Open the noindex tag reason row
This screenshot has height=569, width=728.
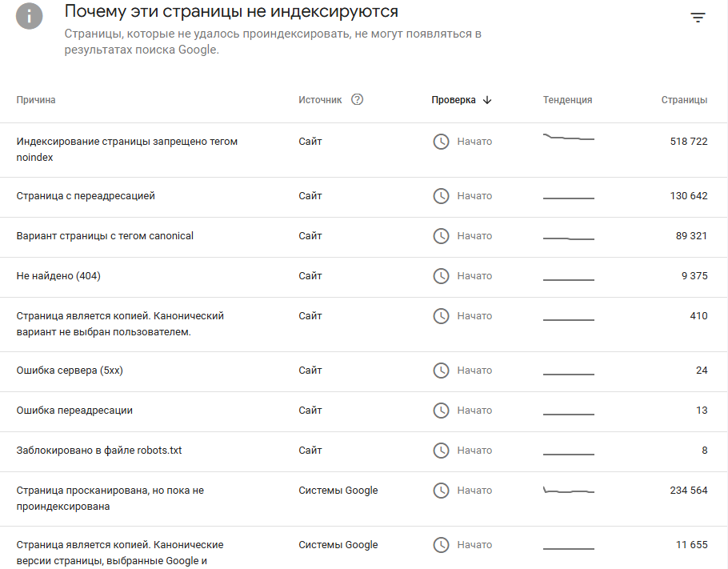point(126,149)
